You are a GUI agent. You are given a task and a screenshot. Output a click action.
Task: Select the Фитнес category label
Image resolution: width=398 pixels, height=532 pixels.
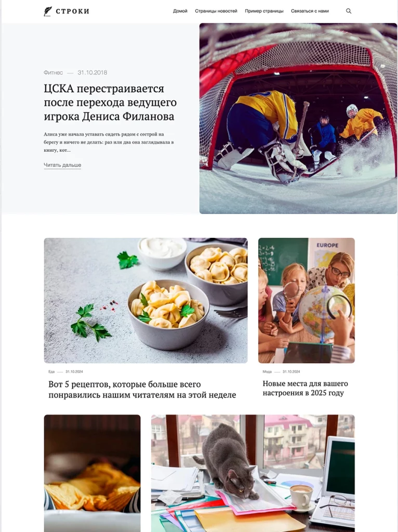(x=54, y=73)
